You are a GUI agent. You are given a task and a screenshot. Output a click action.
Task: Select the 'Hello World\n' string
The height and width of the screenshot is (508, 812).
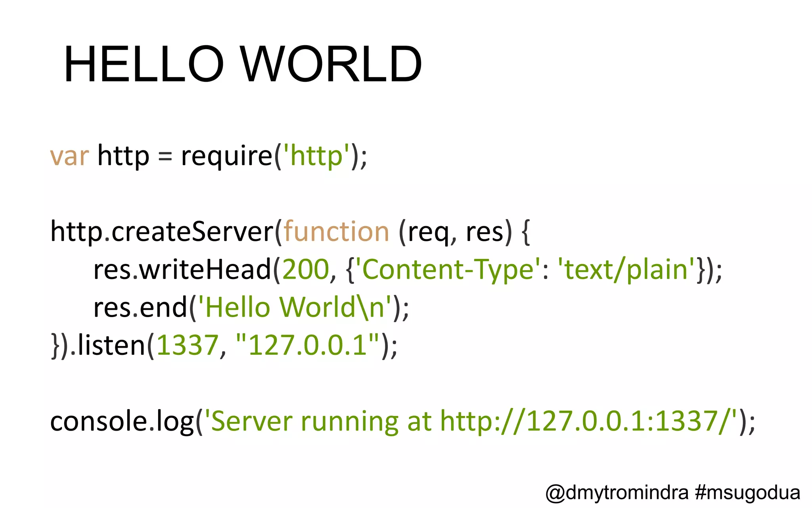295,307
